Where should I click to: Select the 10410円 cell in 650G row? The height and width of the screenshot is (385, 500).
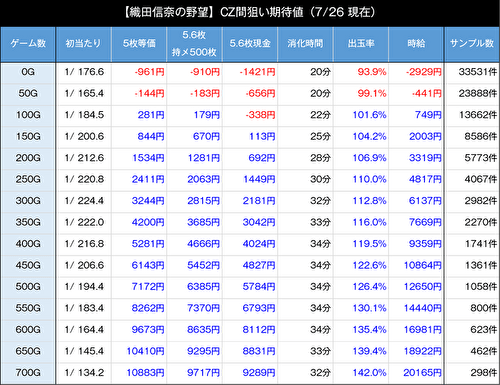(145, 351)
